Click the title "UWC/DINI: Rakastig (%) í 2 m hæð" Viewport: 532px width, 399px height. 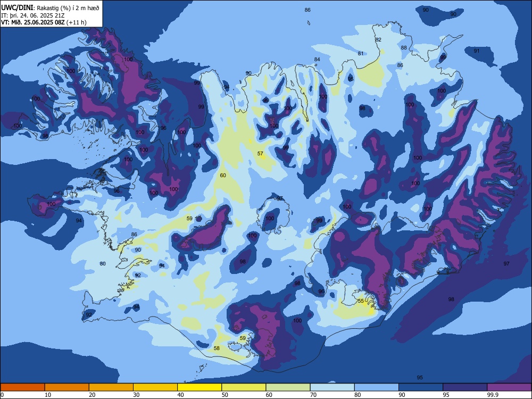(50, 8)
